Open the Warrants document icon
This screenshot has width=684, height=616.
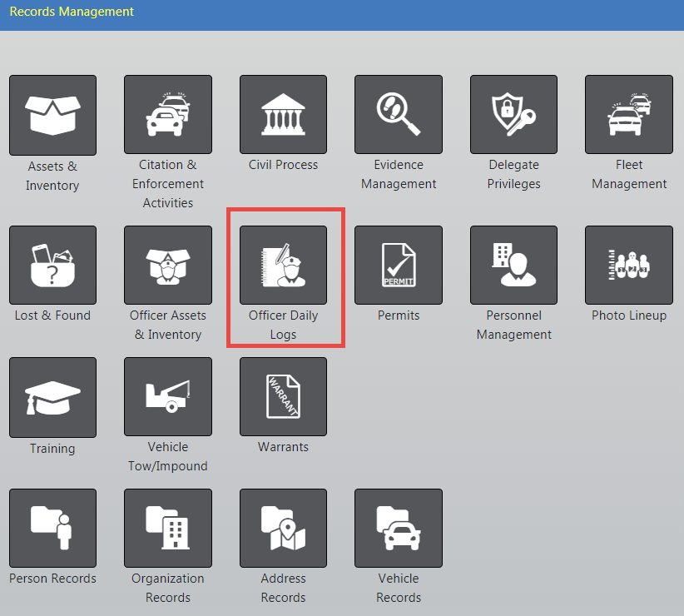[x=283, y=397]
